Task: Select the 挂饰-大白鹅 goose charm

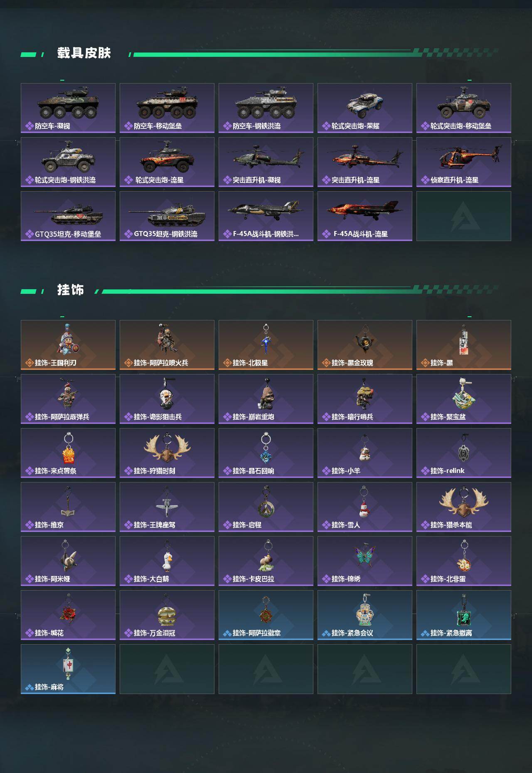Action: 167,561
